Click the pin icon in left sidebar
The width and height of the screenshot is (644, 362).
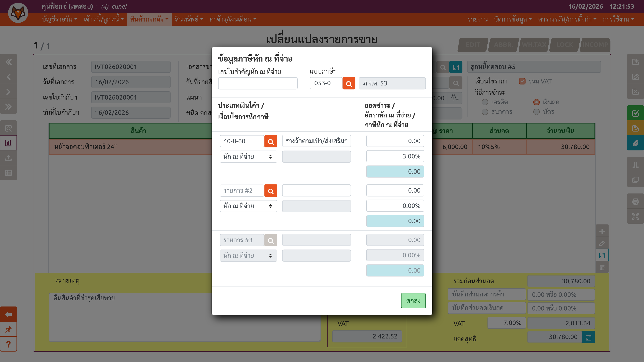[x=8, y=329]
